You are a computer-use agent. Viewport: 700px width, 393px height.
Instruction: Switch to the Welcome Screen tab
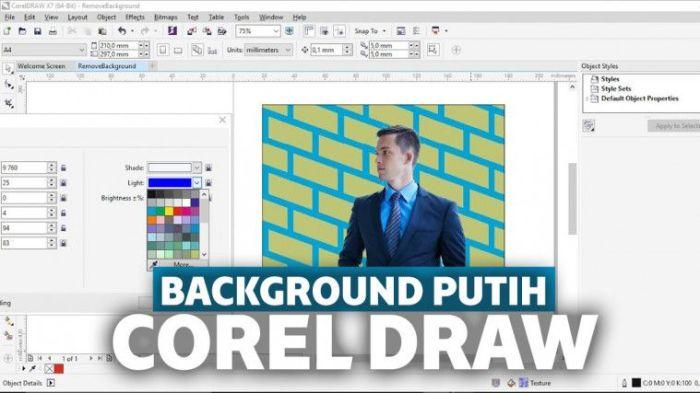(x=41, y=66)
